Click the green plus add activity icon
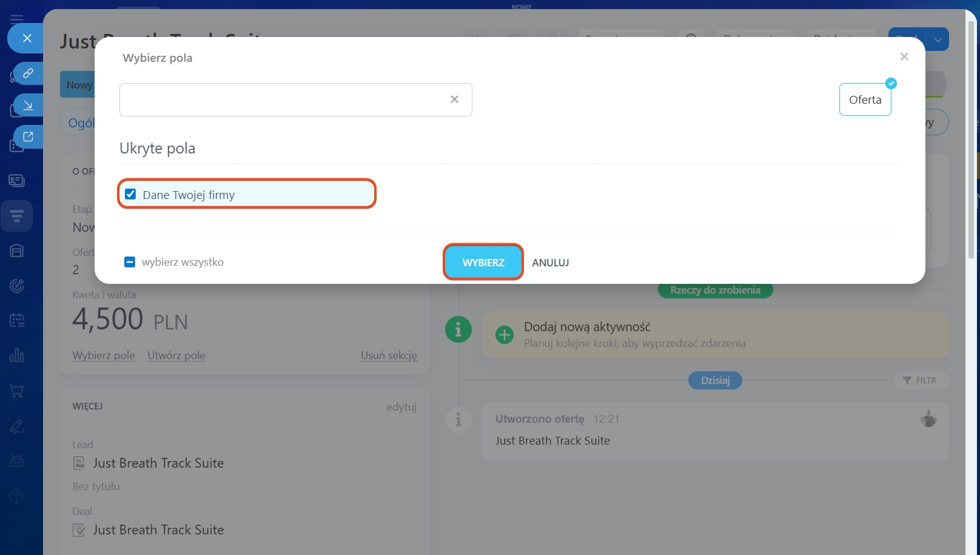The image size is (980, 555). click(504, 335)
